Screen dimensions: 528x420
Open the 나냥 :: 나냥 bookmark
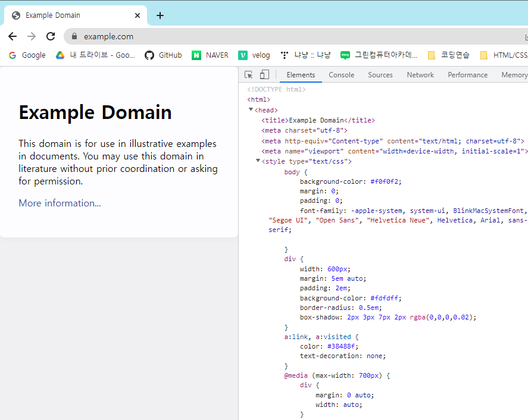point(305,55)
